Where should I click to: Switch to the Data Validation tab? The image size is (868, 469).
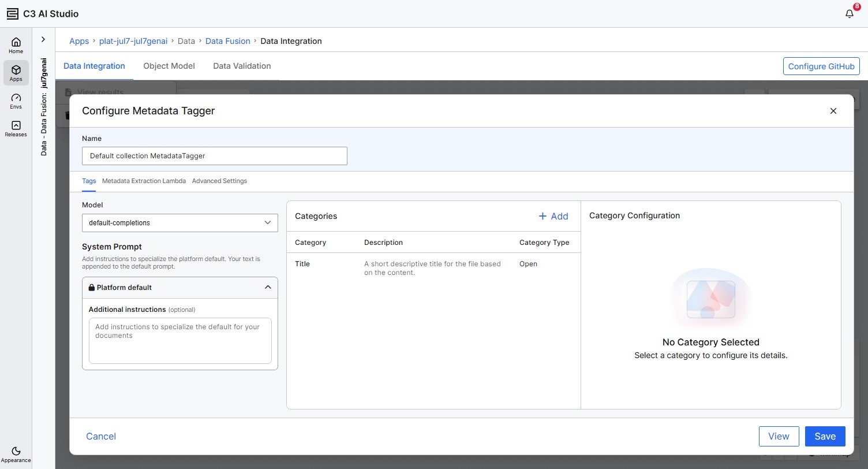click(242, 66)
